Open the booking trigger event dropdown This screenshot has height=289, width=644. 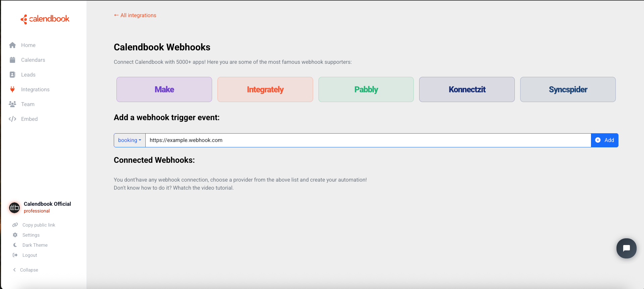(x=130, y=140)
